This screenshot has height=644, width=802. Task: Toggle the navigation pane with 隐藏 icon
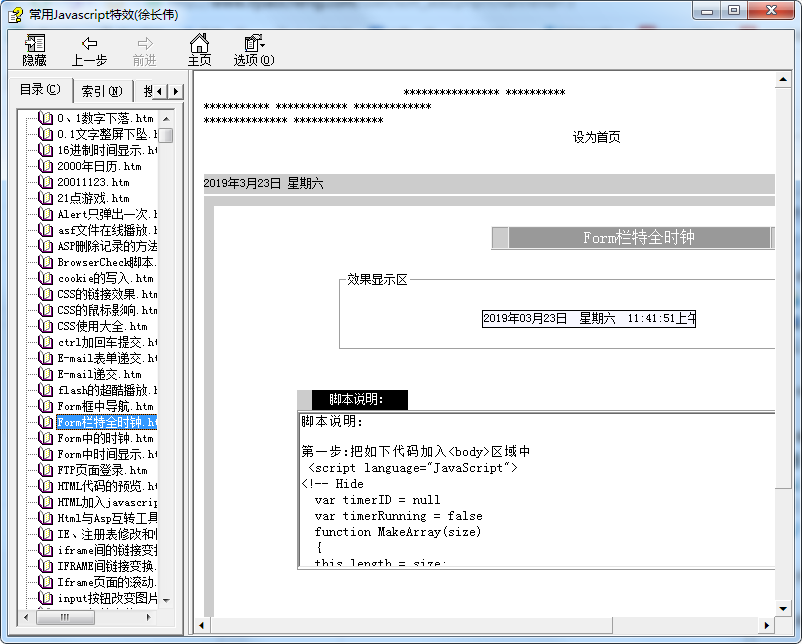[33, 49]
